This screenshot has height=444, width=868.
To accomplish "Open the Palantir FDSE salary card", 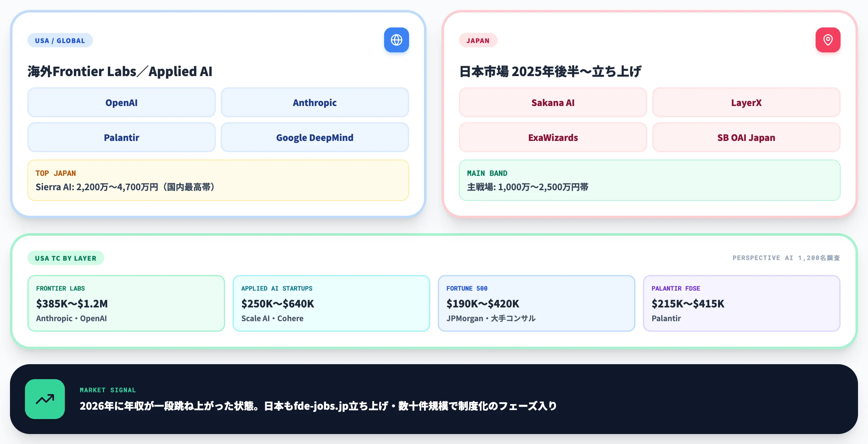I will point(741,303).
